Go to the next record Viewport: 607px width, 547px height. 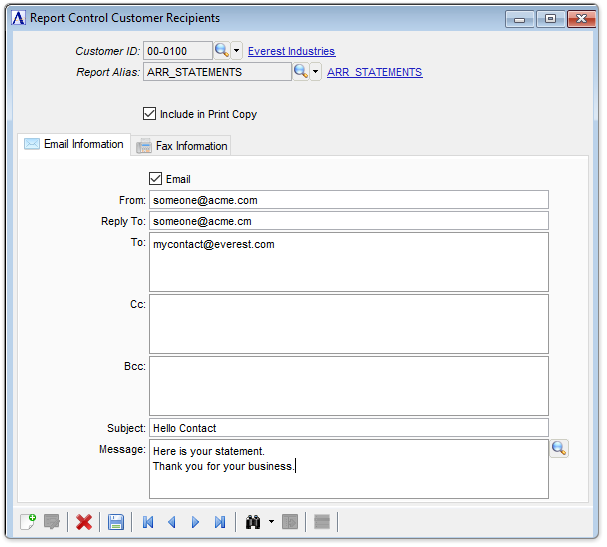click(195, 522)
